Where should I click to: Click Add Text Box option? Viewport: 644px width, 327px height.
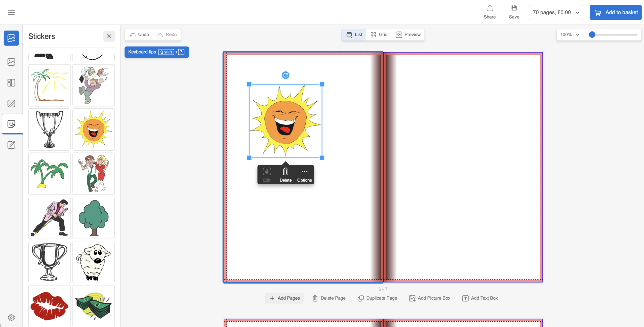(480, 298)
